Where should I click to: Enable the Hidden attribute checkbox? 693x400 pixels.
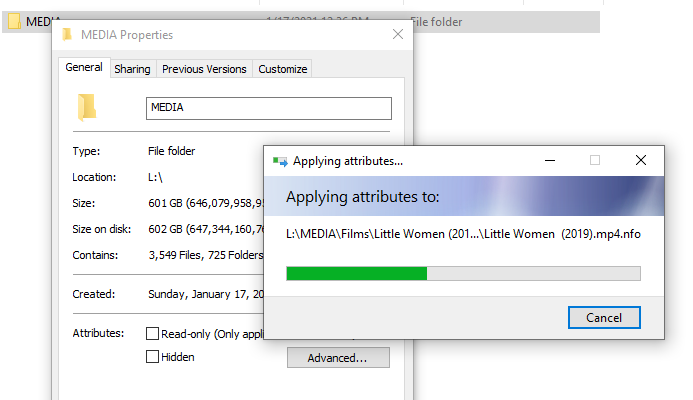[x=152, y=357]
